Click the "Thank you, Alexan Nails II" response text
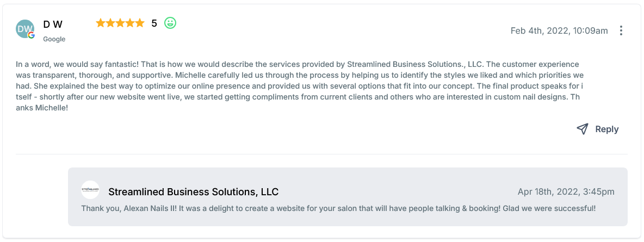This screenshot has width=644, height=242. (x=338, y=208)
